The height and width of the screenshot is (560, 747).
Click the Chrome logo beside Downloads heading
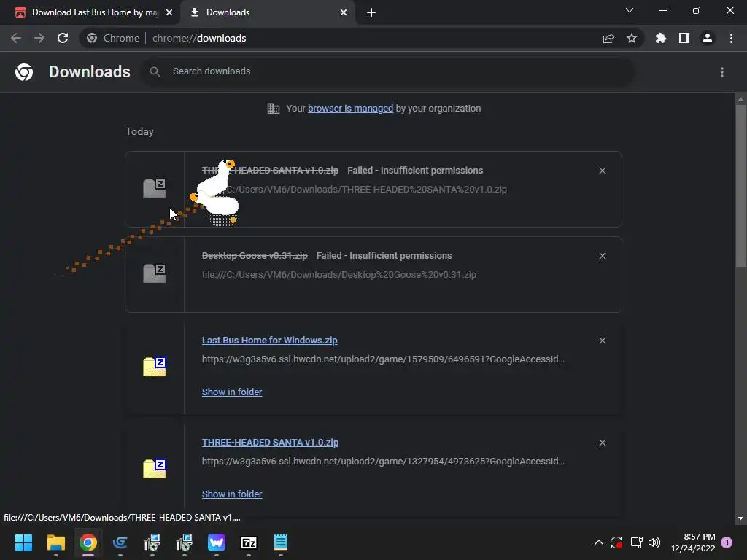24,72
